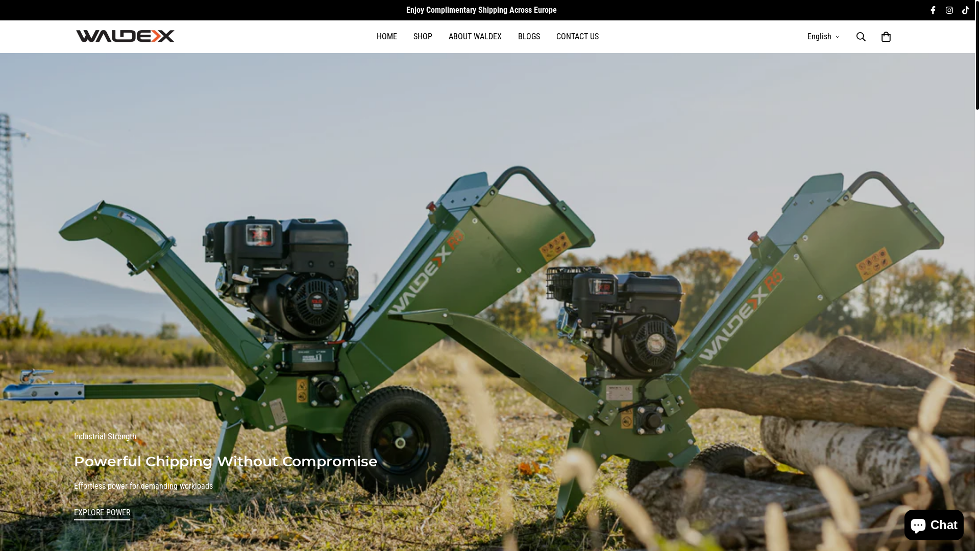980x551 pixels.
Task: Open the SHOP menu item
Action: coord(423,37)
